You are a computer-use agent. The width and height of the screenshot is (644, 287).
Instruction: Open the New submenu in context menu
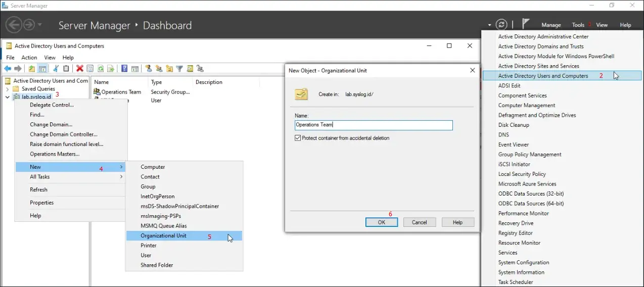pos(71,167)
